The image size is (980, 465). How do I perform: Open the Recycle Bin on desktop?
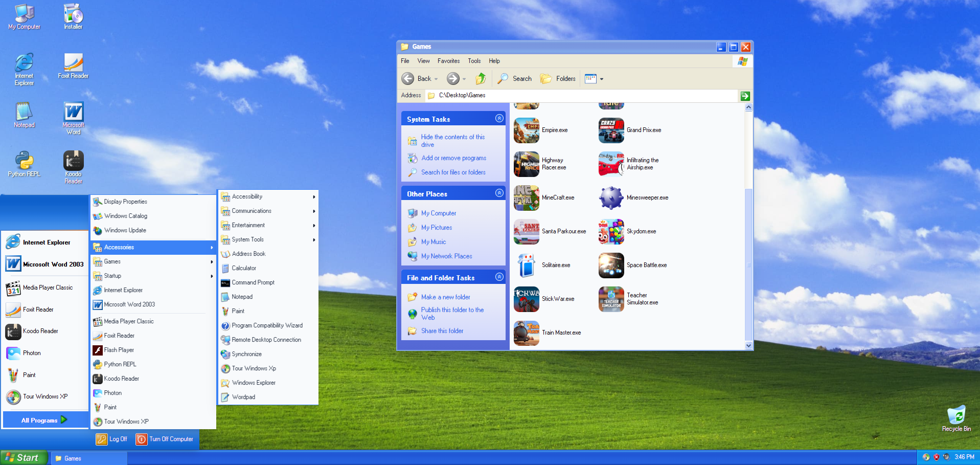tap(956, 415)
